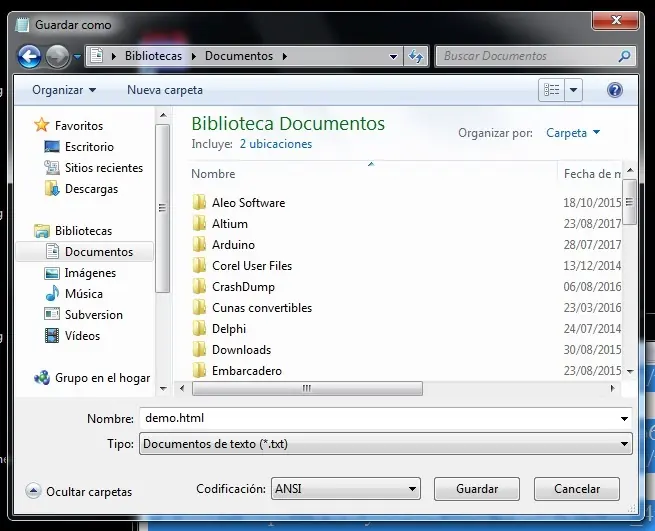Select the Cunas convertibles folder icon

click(x=199, y=307)
